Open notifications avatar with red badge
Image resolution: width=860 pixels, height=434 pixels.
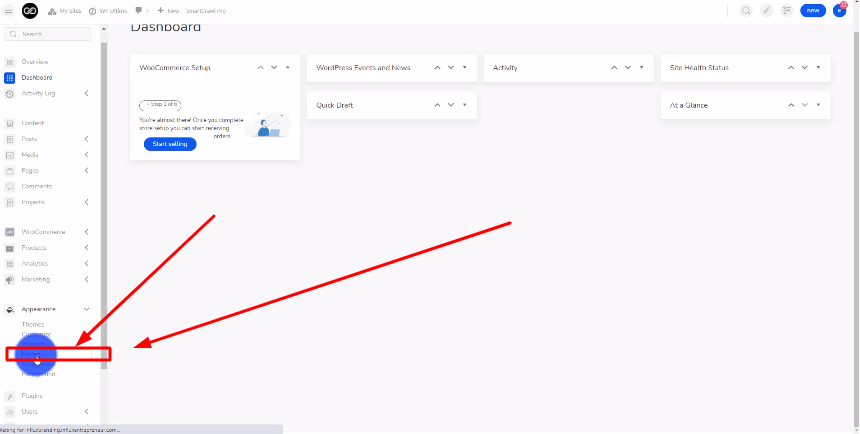(840, 10)
